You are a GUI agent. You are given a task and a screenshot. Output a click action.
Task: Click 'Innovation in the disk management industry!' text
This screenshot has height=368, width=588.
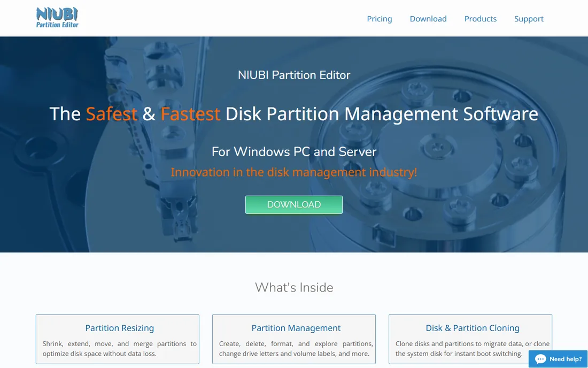(293, 172)
